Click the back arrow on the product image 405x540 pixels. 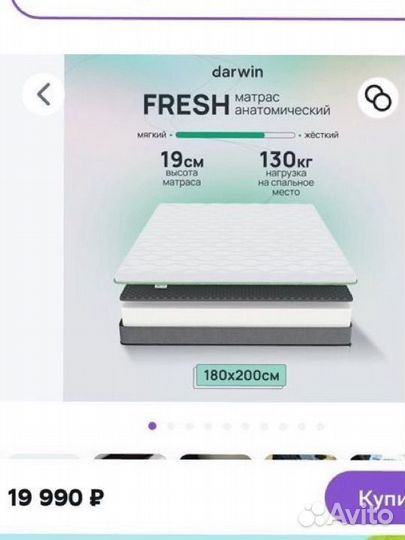pos(44,94)
